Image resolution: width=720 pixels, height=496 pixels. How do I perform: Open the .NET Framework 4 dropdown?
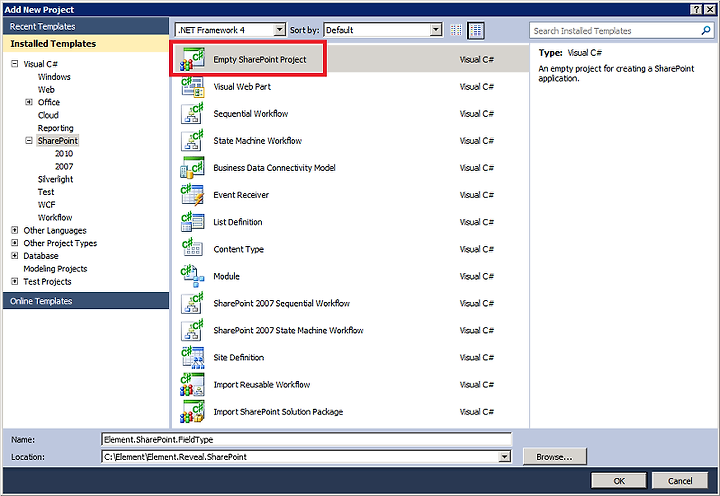pos(279,30)
